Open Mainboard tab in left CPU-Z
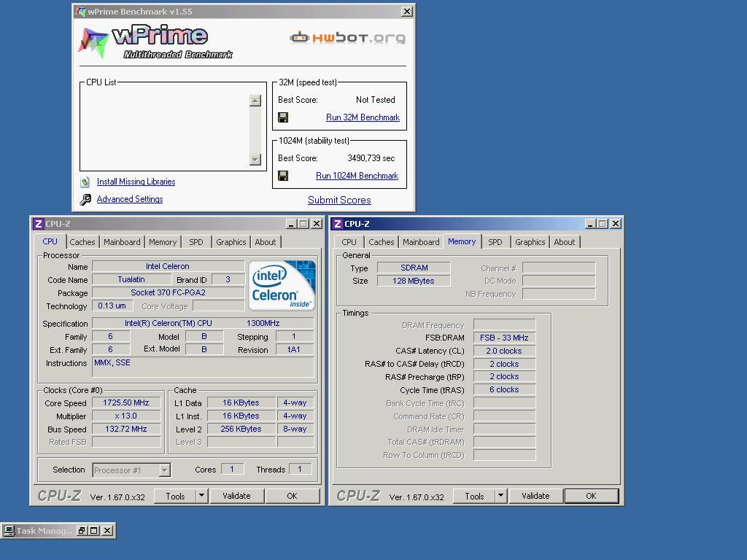Viewport: 747px width, 560px height. (122, 242)
